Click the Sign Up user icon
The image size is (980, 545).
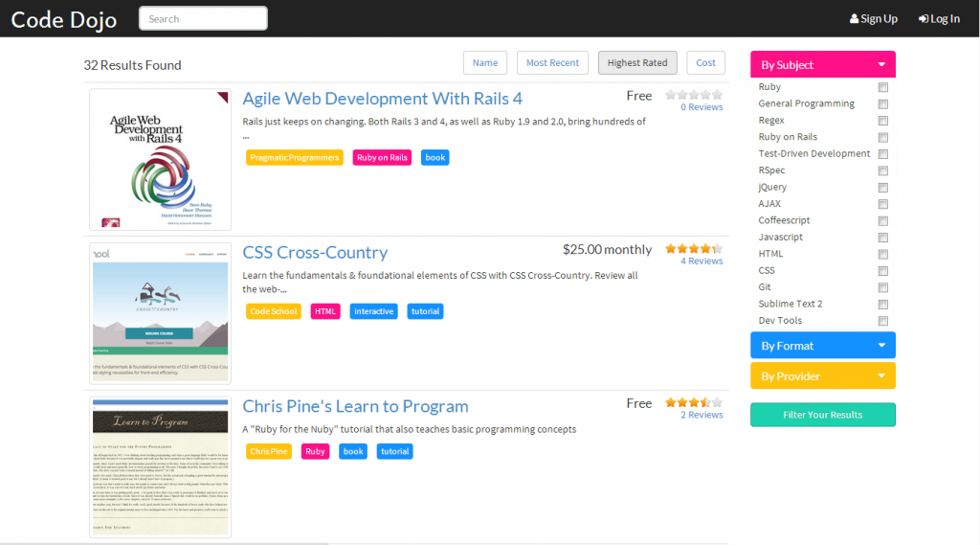pos(854,19)
